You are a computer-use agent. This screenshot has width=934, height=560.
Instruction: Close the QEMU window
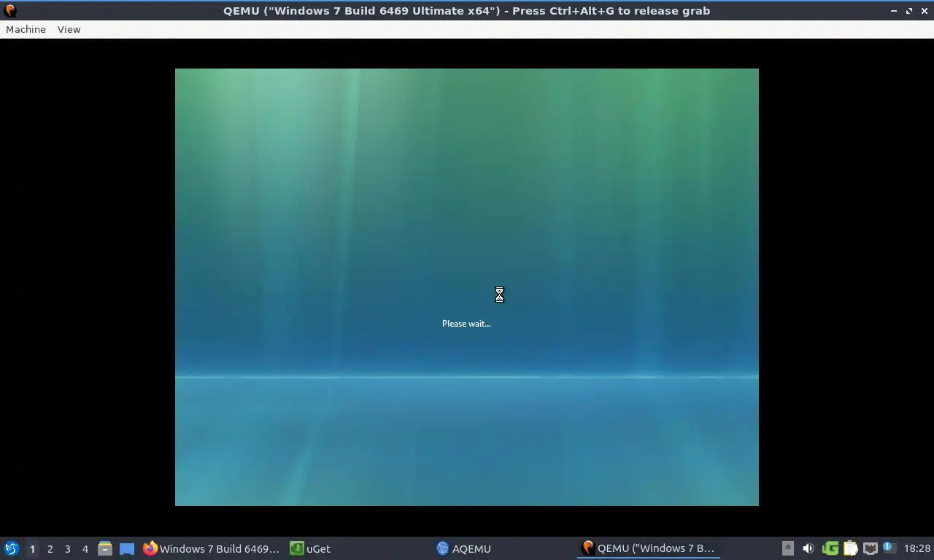click(x=923, y=11)
